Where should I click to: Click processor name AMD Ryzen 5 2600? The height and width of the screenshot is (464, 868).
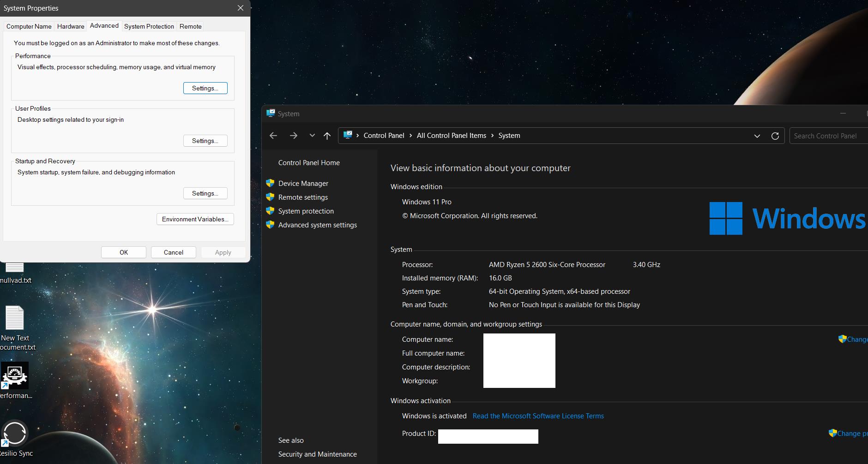547,265
